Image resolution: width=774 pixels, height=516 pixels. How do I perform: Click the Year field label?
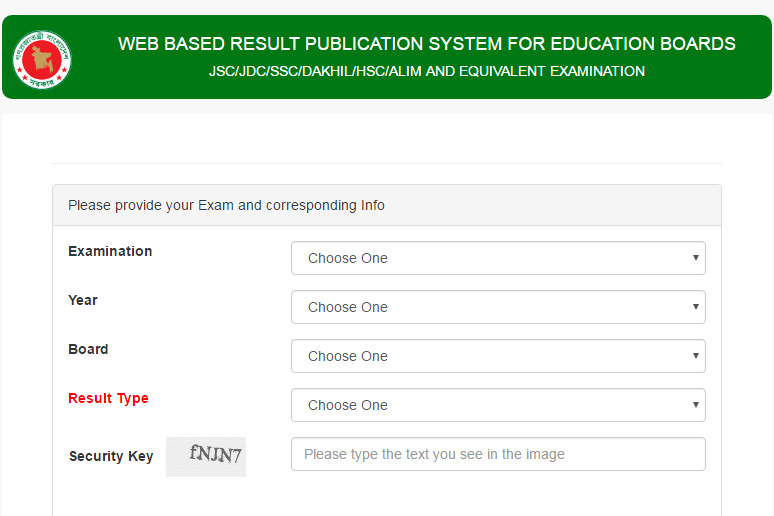click(83, 300)
